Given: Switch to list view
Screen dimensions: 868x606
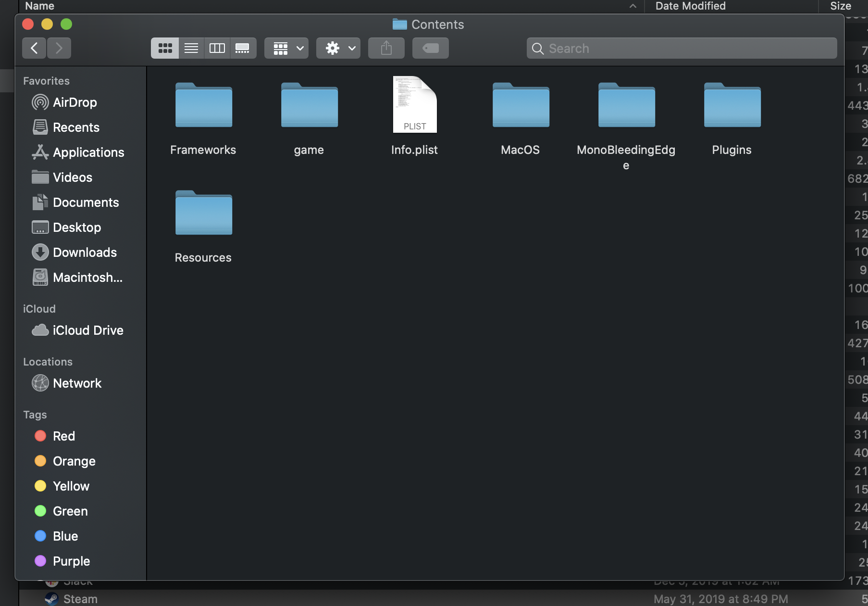Looking at the screenshot, I should [191, 48].
